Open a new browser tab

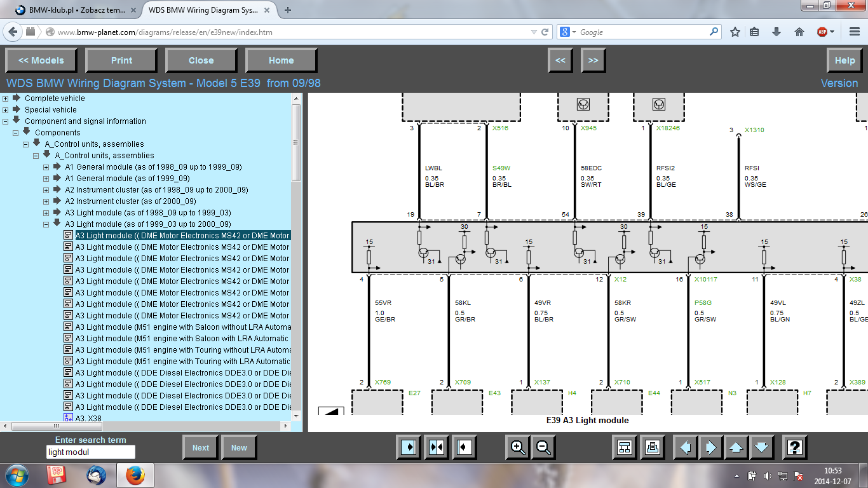point(288,10)
